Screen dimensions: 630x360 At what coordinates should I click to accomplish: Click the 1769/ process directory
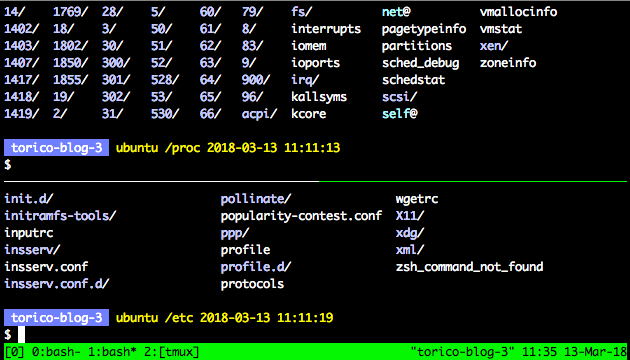[x=70, y=12]
